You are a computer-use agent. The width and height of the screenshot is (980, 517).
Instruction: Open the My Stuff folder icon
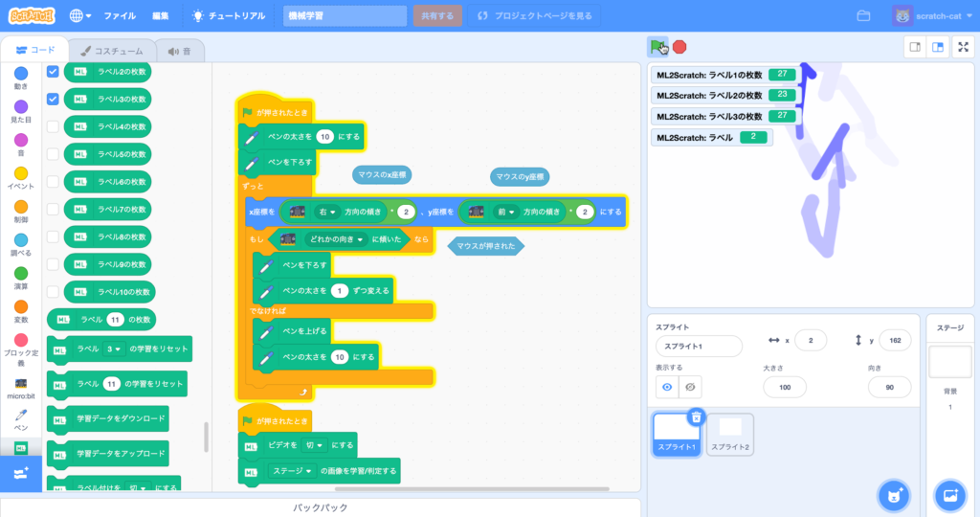863,16
